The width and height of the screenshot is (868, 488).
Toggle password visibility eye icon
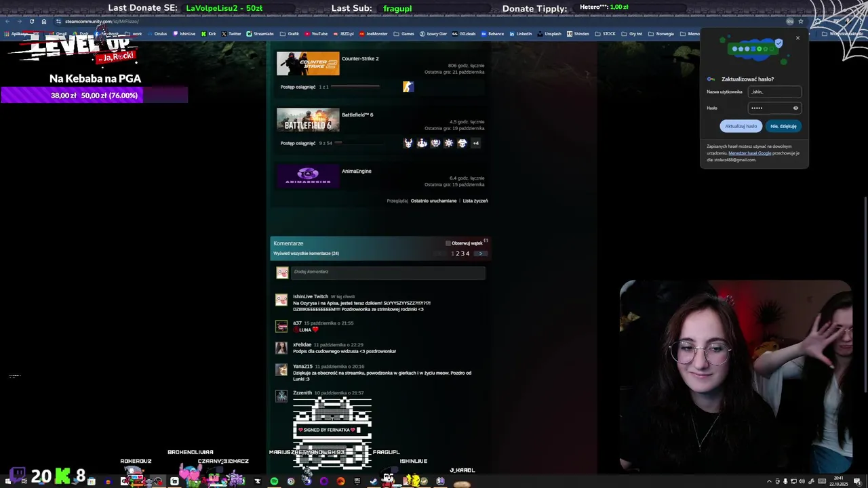point(795,108)
